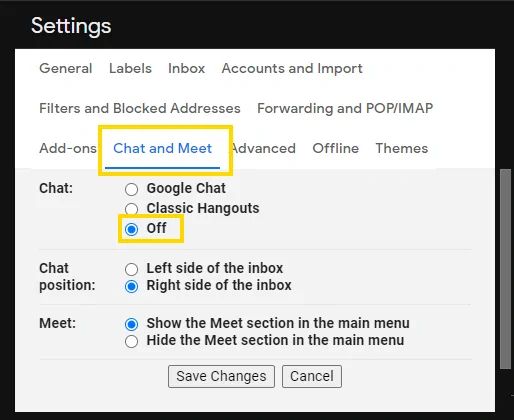This screenshot has width=514, height=420.
Task: Select the Google Chat radio option
Action: point(131,189)
